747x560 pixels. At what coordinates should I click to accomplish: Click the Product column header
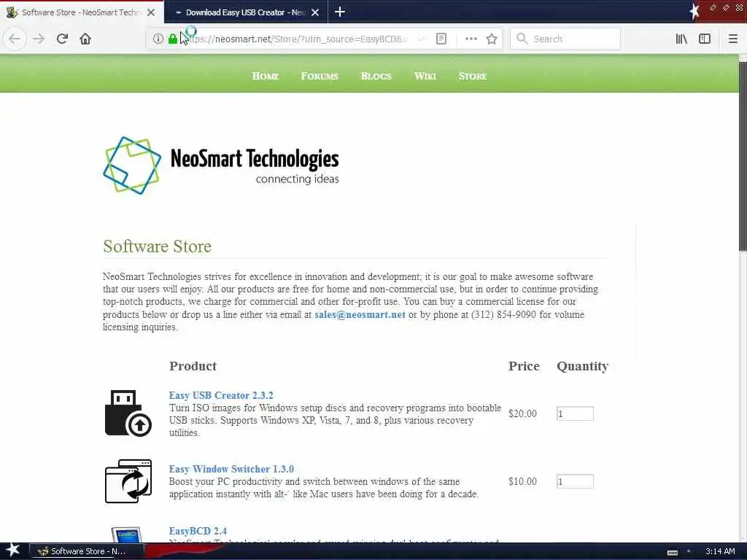tap(193, 366)
